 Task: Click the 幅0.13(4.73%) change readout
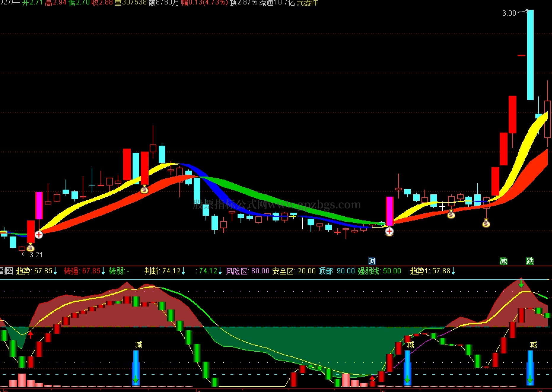(204, 3)
